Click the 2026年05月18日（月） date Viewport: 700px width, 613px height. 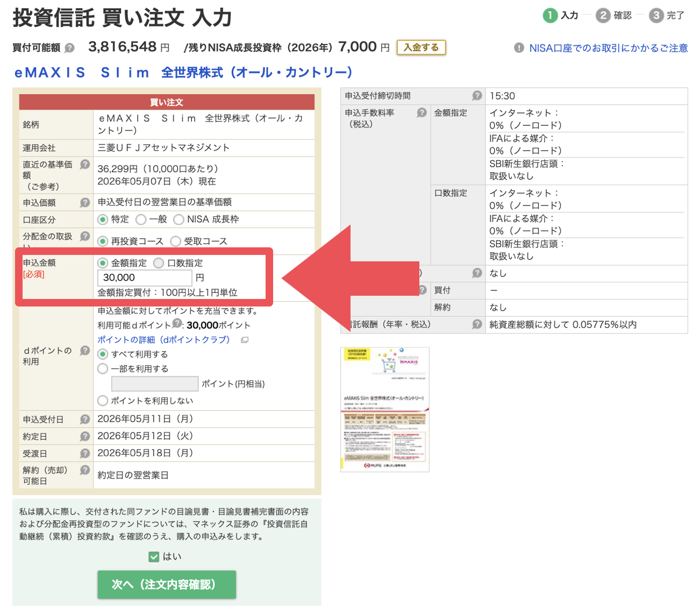pyautogui.click(x=145, y=453)
